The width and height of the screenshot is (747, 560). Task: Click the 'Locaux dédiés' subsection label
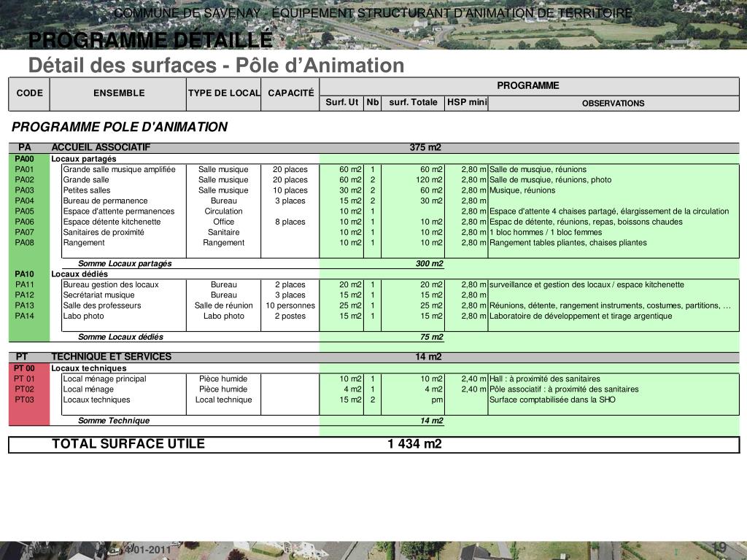tap(80, 274)
